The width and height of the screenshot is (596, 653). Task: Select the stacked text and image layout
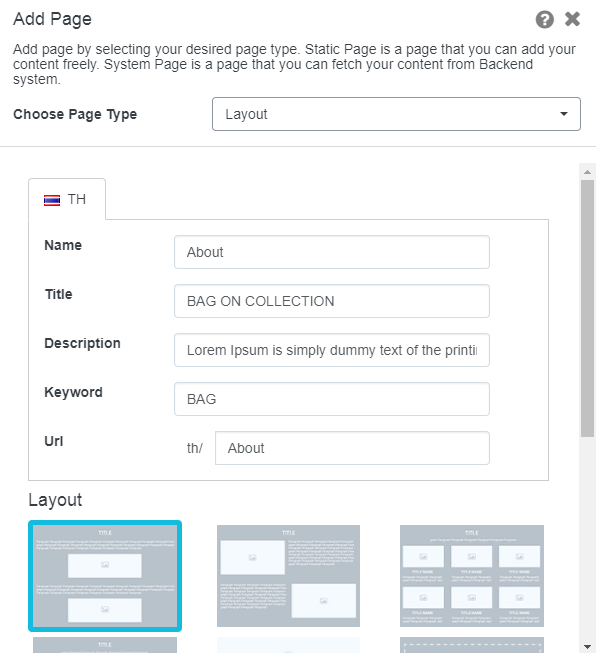(105, 576)
